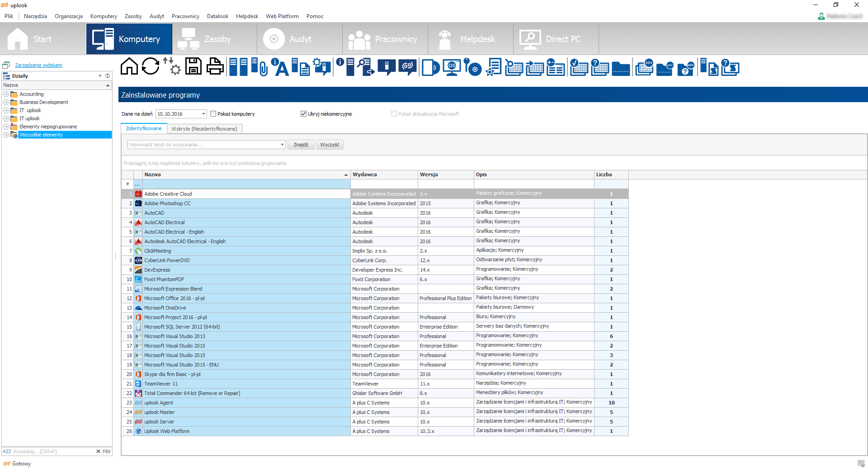Click the key and disc license icon

473,67
